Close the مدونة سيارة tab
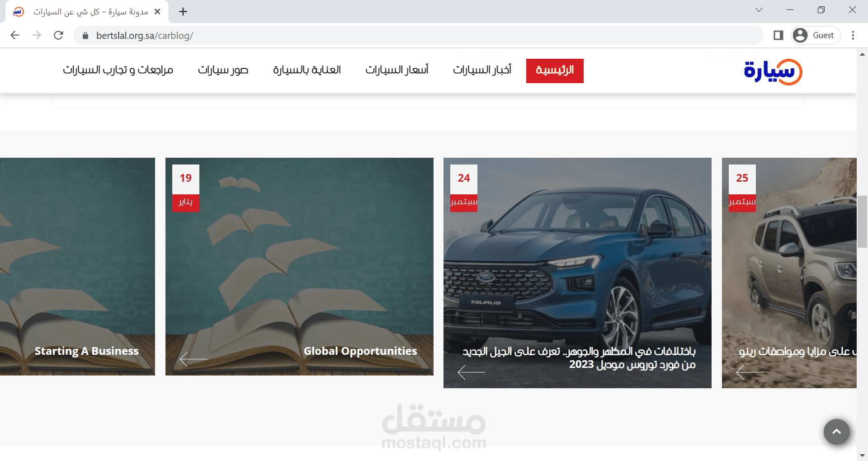The width and height of the screenshot is (868, 461). (x=157, y=12)
